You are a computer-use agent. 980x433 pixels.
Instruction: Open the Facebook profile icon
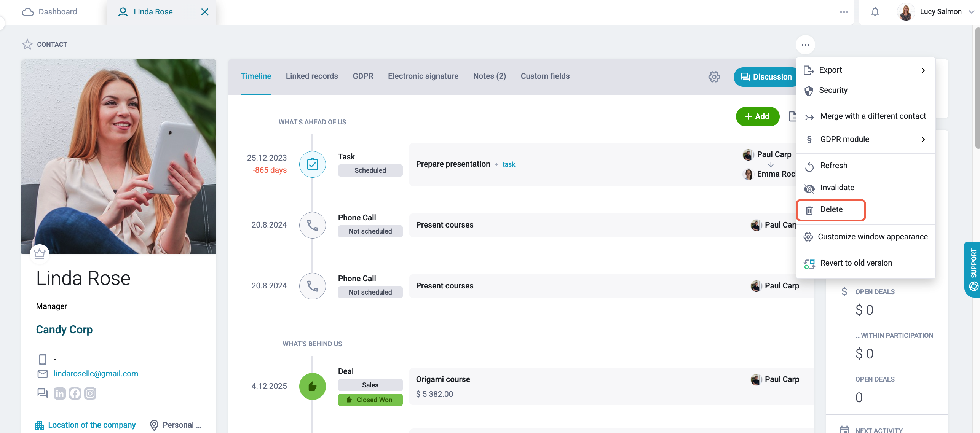[x=75, y=393]
